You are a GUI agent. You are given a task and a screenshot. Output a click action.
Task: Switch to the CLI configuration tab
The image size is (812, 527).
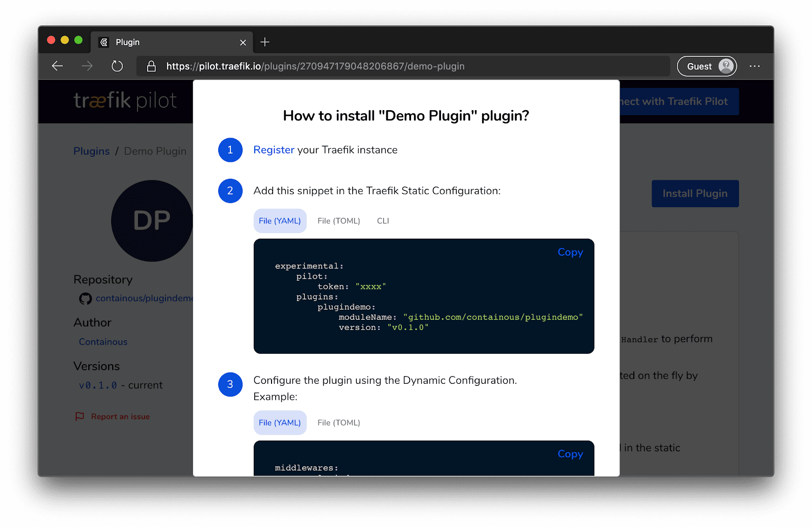[x=383, y=221]
